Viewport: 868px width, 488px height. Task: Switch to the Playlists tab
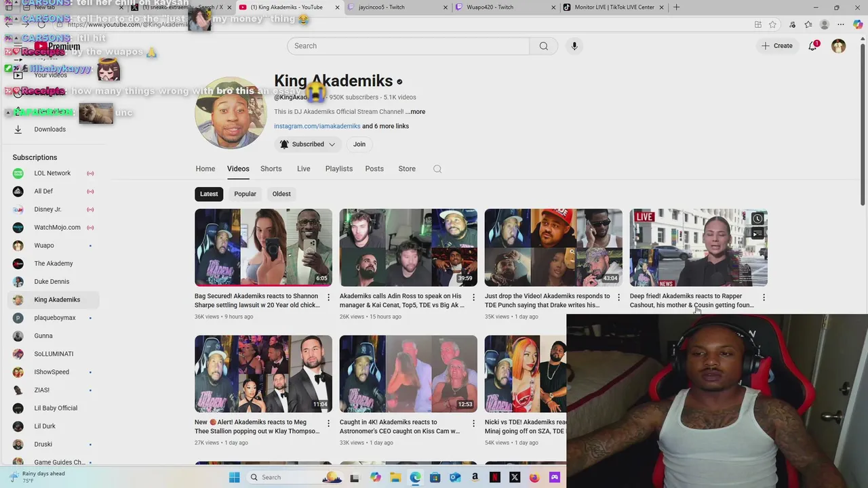339,169
